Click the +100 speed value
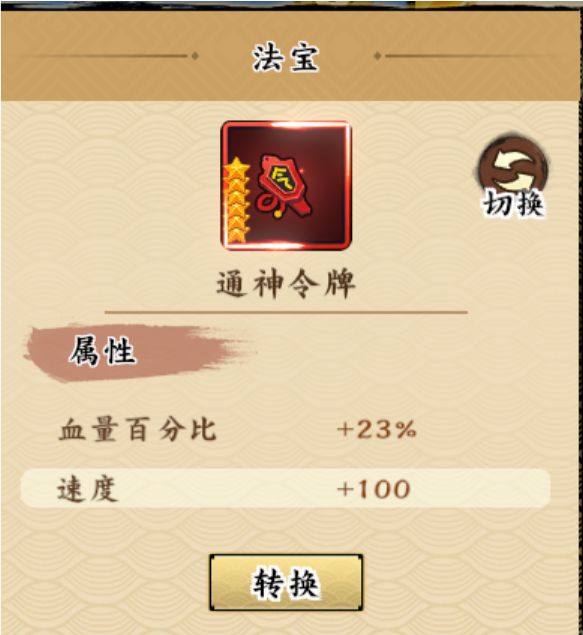The height and width of the screenshot is (635, 583). click(373, 489)
